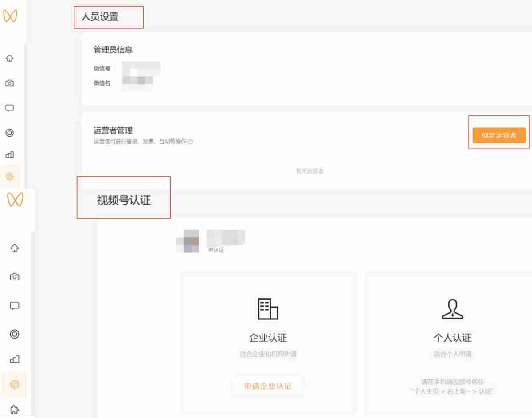
Task: Click the person icon above 个人认证
Action: [453, 309]
